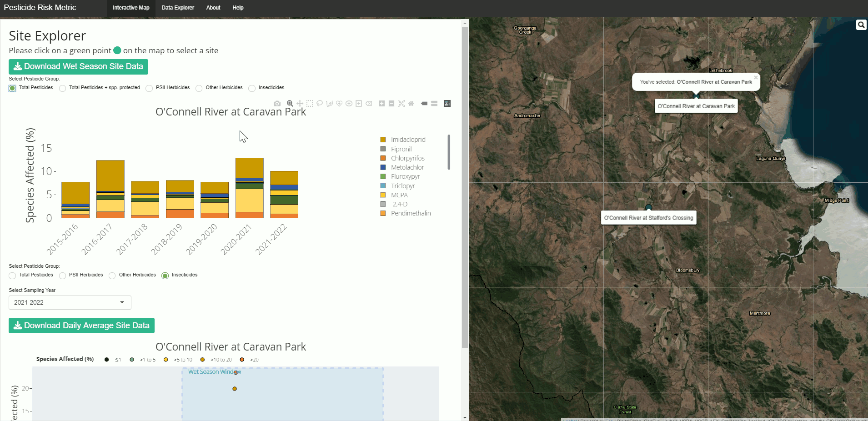The image size is (868, 421).
Task: Choose the Box Select tool
Action: pyautogui.click(x=310, y=104)
